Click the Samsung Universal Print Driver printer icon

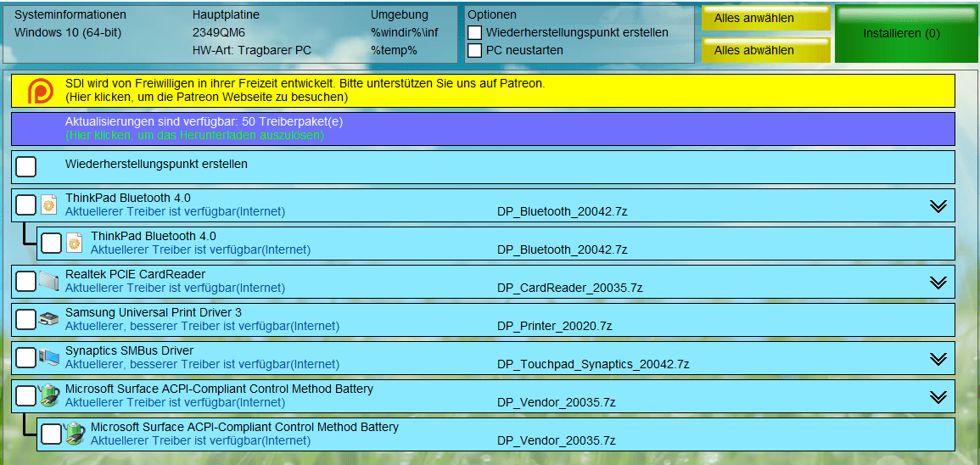[x=48, y=320]
